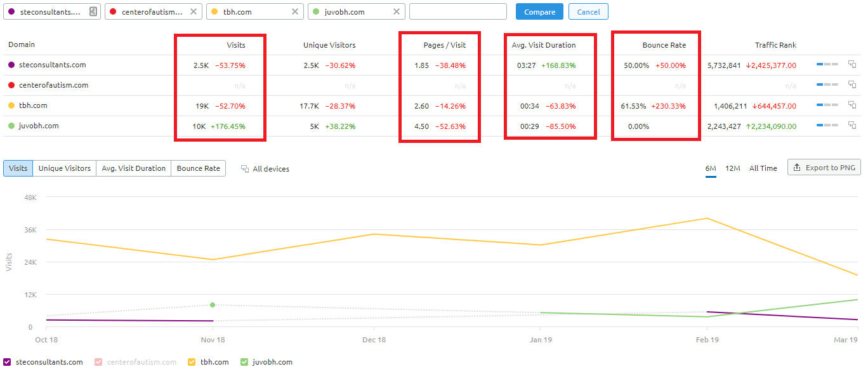
Task: Click green data point on chart at Nov 18
Action: point(213,305)
